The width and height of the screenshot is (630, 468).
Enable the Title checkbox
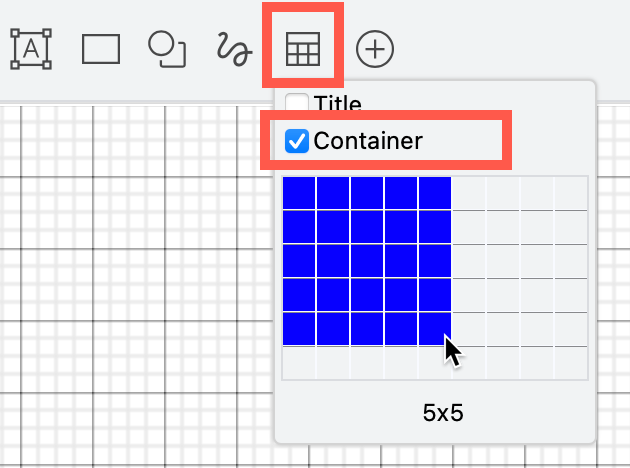tap(297, 103)
